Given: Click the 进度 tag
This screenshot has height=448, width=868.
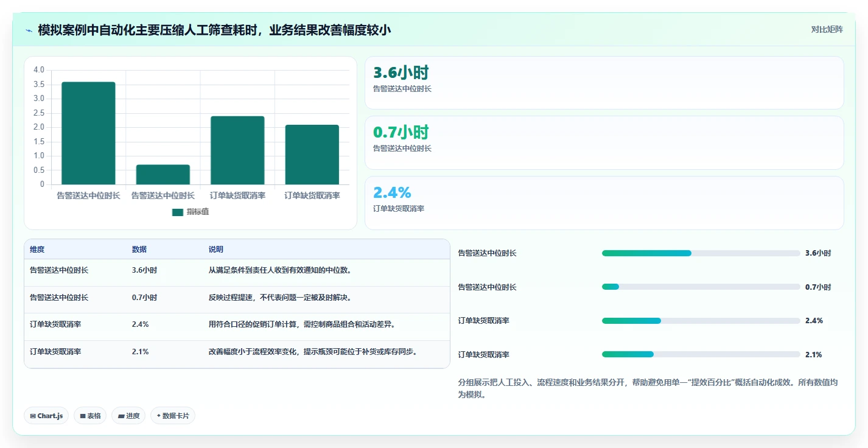Looking at the screenshot, I should 128,416.
